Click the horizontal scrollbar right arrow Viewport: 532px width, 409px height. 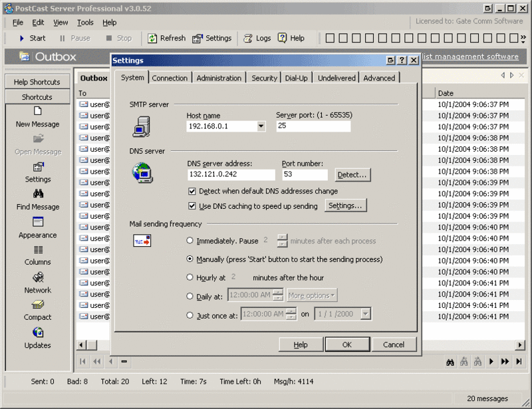point(520,345)
